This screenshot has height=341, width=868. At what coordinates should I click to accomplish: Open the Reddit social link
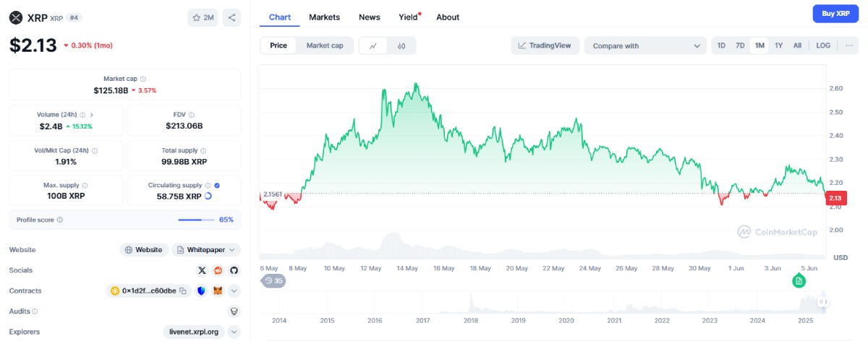tap(218, 270)
